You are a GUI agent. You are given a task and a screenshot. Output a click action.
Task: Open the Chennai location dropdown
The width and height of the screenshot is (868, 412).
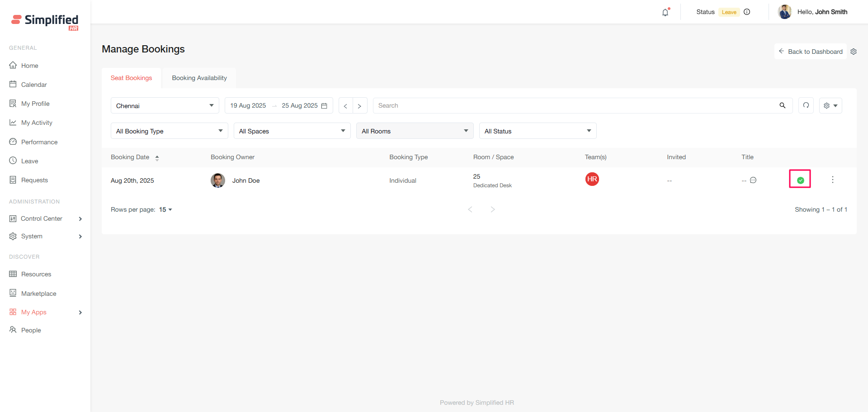(x=165, y=105)
